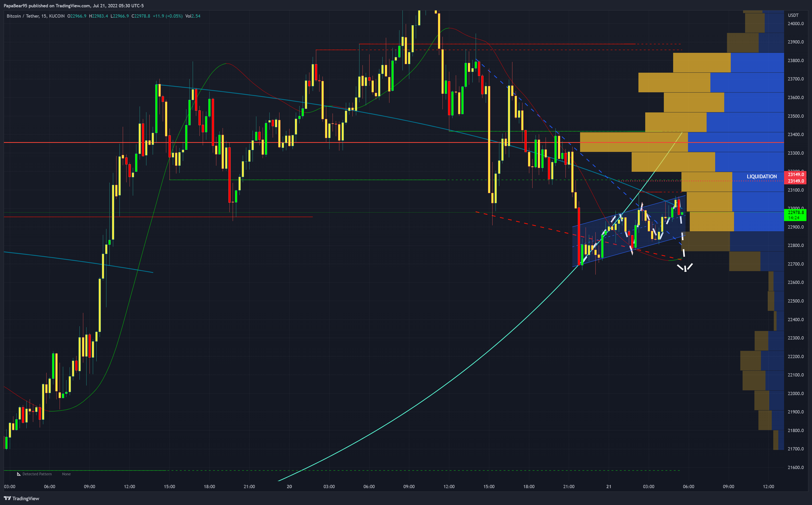812x505 pixels.
Task: Click the 24000.0 price axis label
Action: tap(796, 23)
